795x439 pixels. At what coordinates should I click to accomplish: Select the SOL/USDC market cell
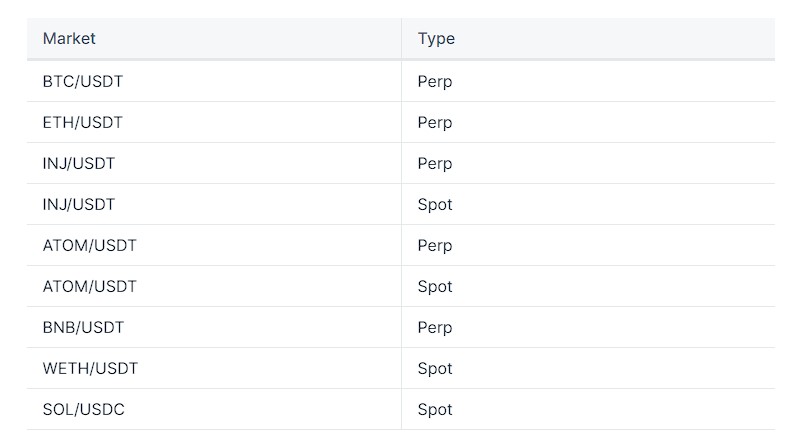(x=84, y=410)
